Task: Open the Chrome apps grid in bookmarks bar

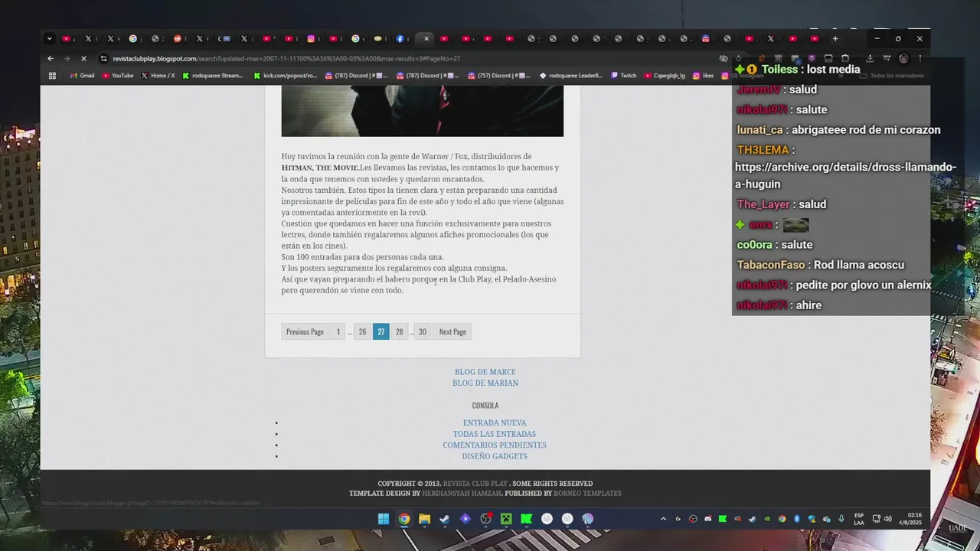Action: pos(52,76)
